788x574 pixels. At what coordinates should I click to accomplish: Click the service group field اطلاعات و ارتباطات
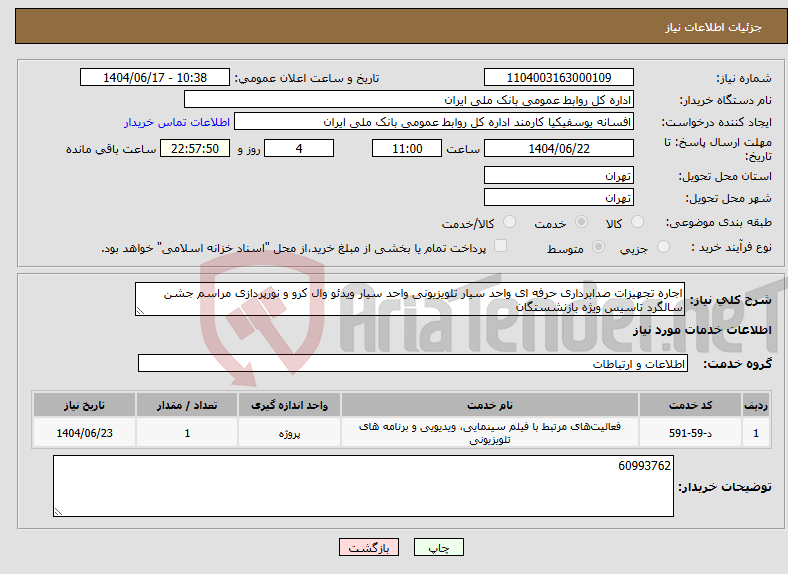413,363
